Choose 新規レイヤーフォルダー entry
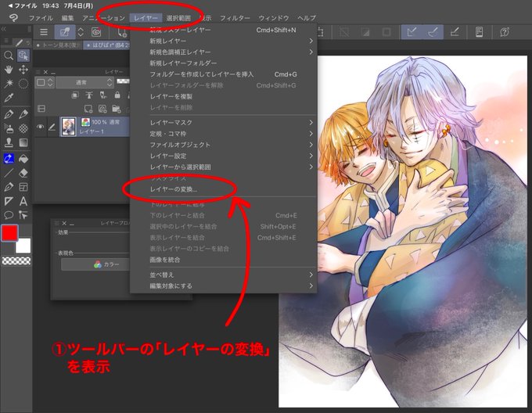 [x=223, y=63]
